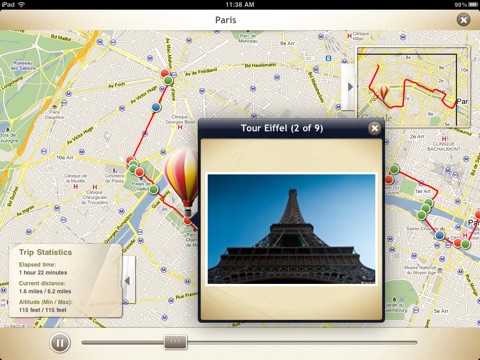The height and width of the screenshot is (360, 480).
Task: Collapse the mini map overview arrow
Action: pos(349,87)
